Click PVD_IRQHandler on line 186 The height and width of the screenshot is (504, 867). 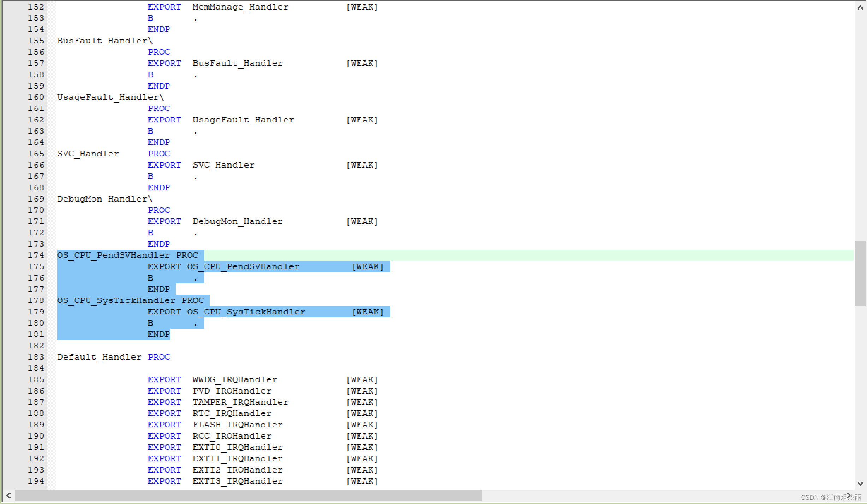pyautogui.click(x=232, y=391)
